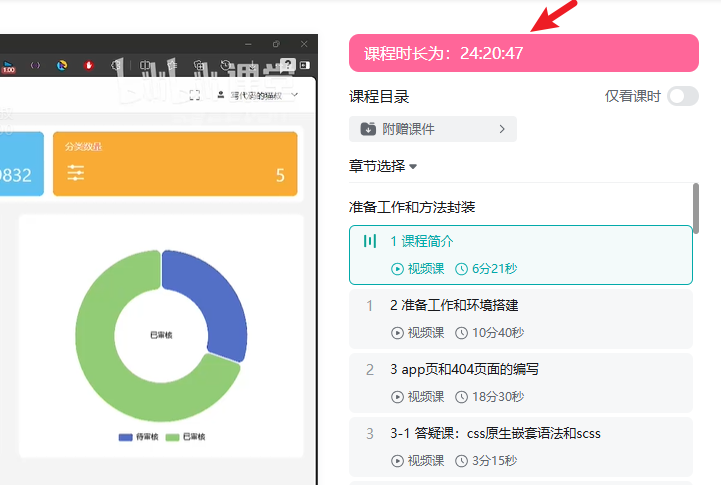Click the sliders icon on orange 分类数量 card
Viewport: 721px width, 485px height.
(x=76, y=173)
